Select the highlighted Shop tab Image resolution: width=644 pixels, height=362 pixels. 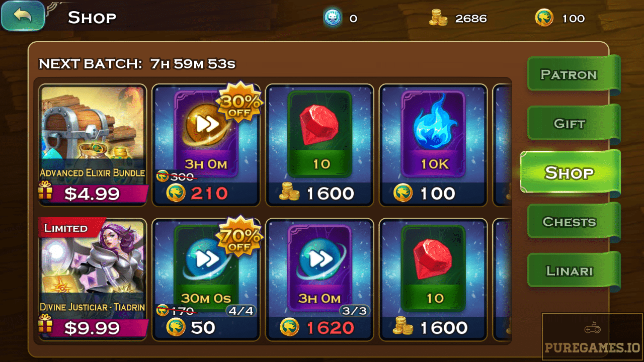tap(570, 172)
